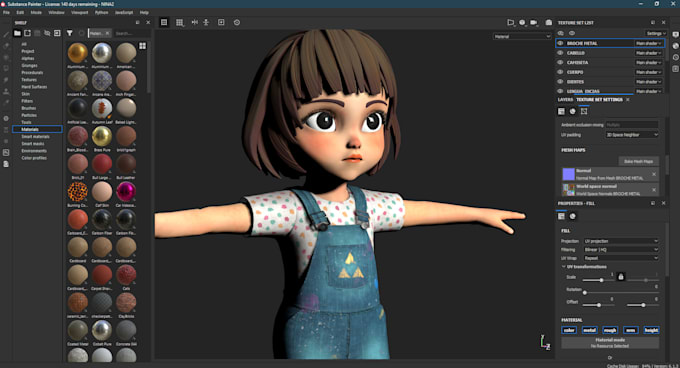Screen dimensions: 680x368
Task: Click the log document icon at left bottom
Action: tap(6, 164)
